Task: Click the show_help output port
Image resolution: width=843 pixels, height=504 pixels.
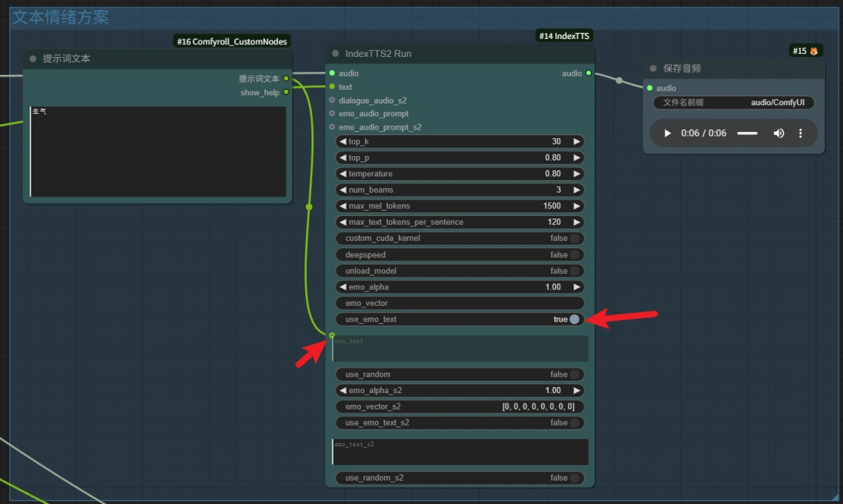Action: (286, 92)
